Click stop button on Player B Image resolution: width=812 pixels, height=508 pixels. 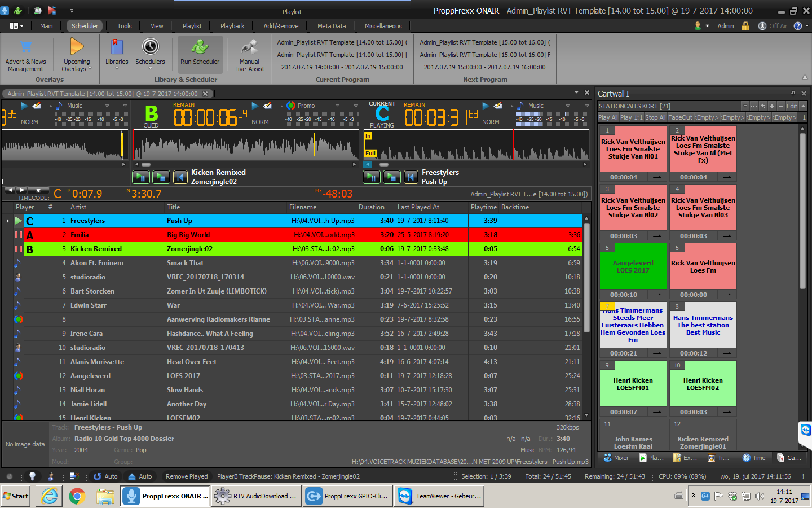pyautogui.click(x=161, y=177)
